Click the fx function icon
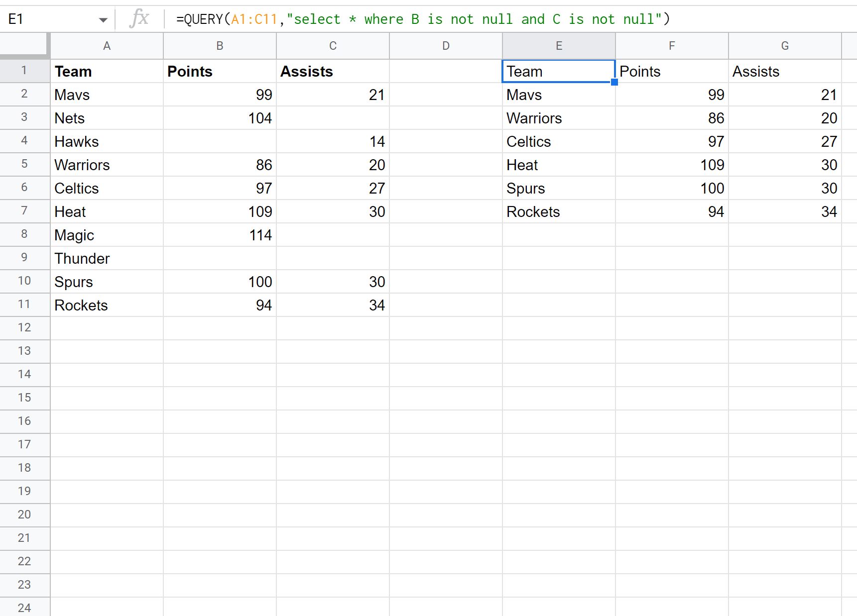 click(x=139, y=19)
